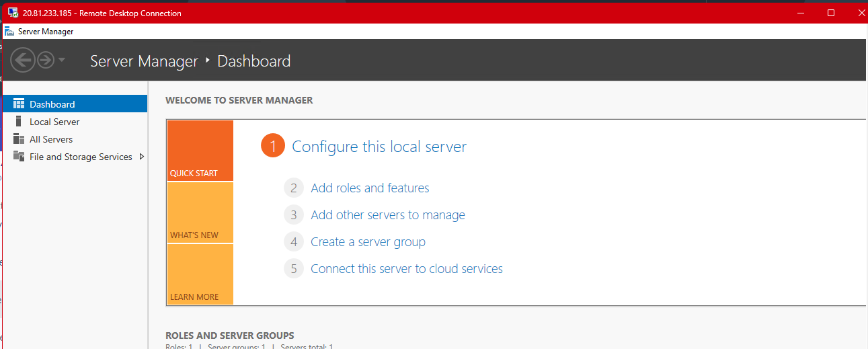Select the QUICK START tile
Viewport: 868px width, 349px height.
click(x=200, y=151)
